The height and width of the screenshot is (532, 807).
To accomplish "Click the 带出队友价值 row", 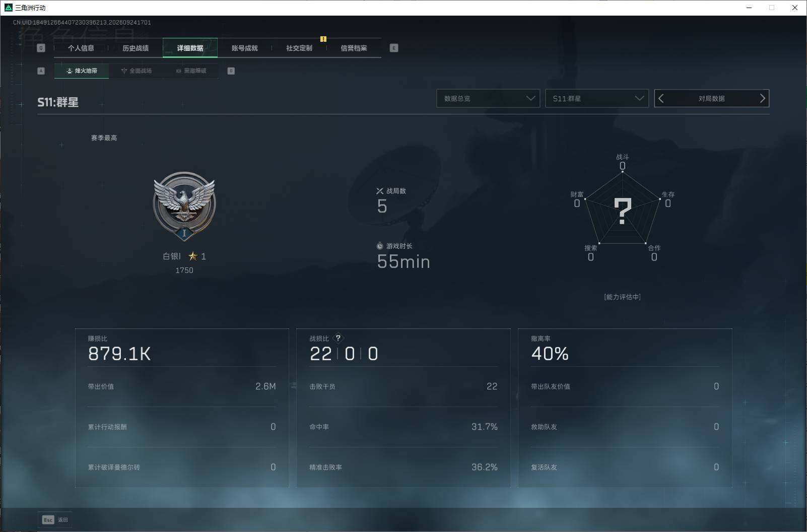I will click(625, 386).
